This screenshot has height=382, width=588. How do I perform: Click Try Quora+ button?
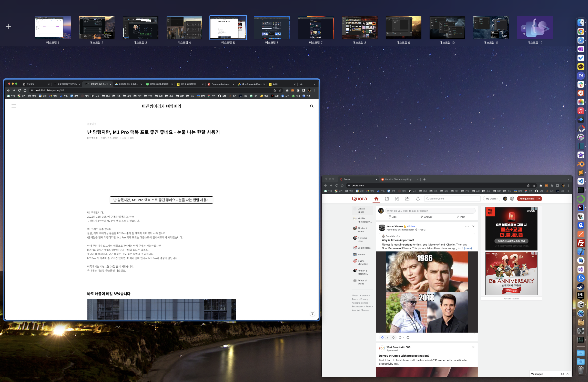pyautogui.click(x=492, y=199)
